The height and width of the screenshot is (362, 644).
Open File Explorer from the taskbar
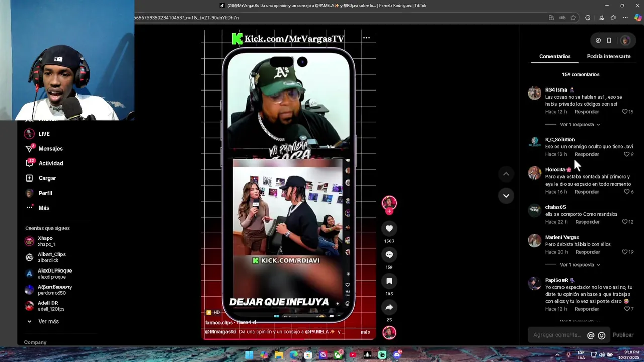point(279,355)
